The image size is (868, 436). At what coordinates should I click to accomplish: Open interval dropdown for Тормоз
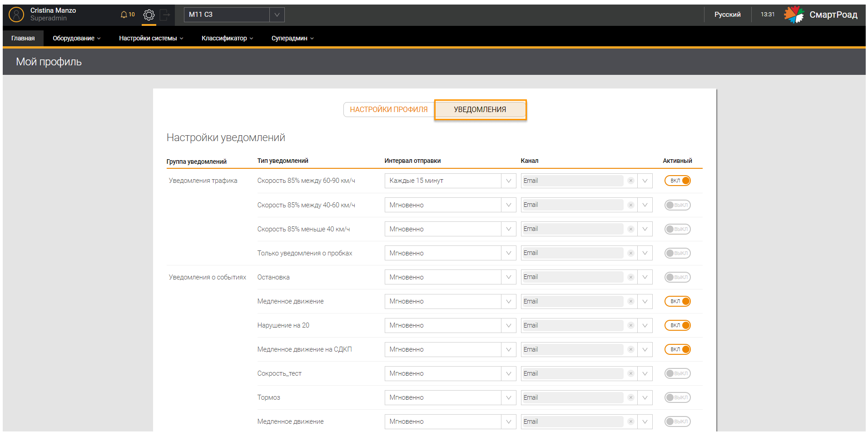[450, 397]
